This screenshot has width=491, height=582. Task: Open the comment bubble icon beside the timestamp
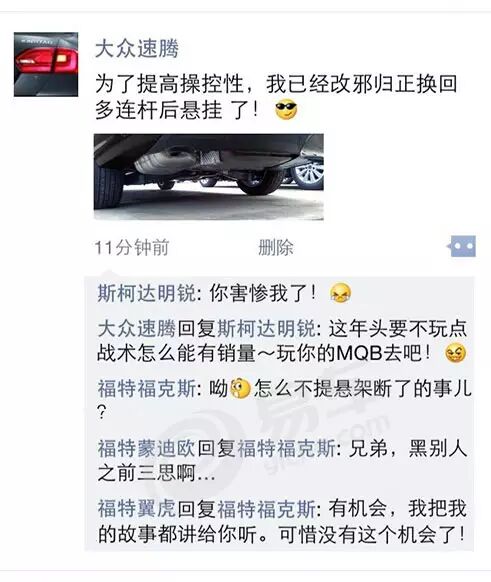click(x=461, y=246)
